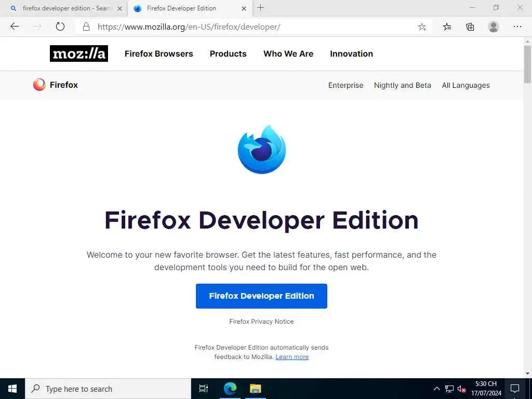Open Task View on the taskbar

[x=204, y=389]
